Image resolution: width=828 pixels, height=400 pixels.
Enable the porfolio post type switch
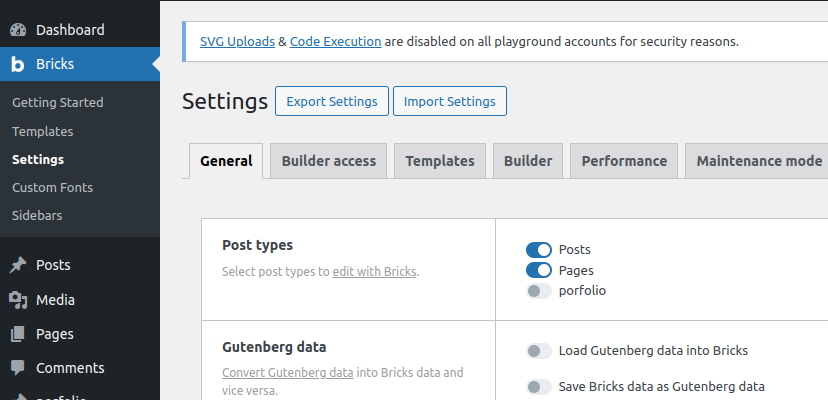point(539,291)
